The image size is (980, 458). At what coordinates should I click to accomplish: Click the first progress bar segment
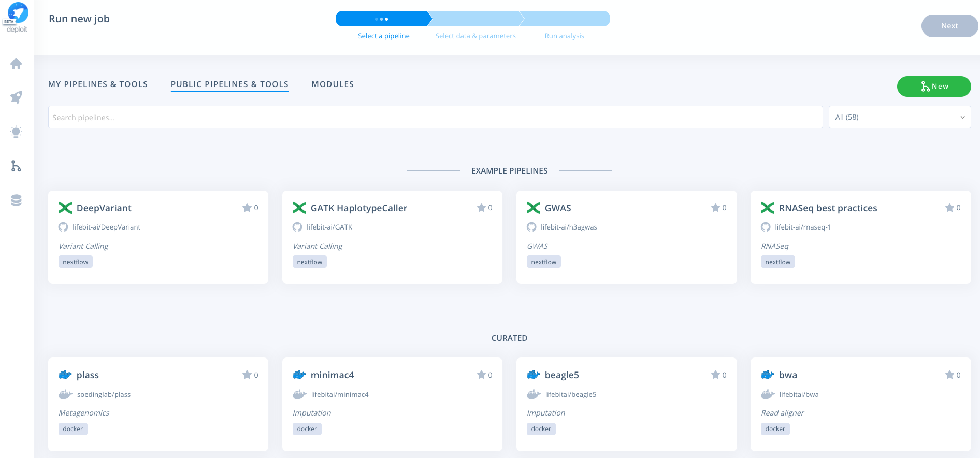pos(383,19)
